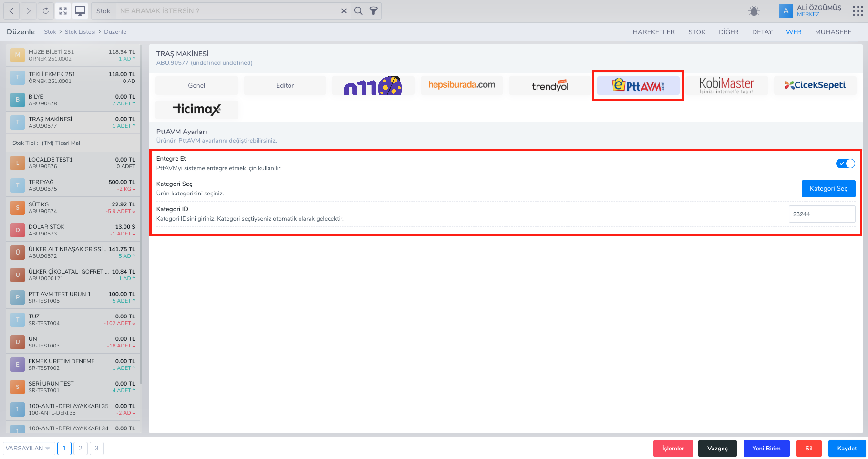Toggle the Entegre Et switch
The image size is (868, 459).
tap(845, 163)
